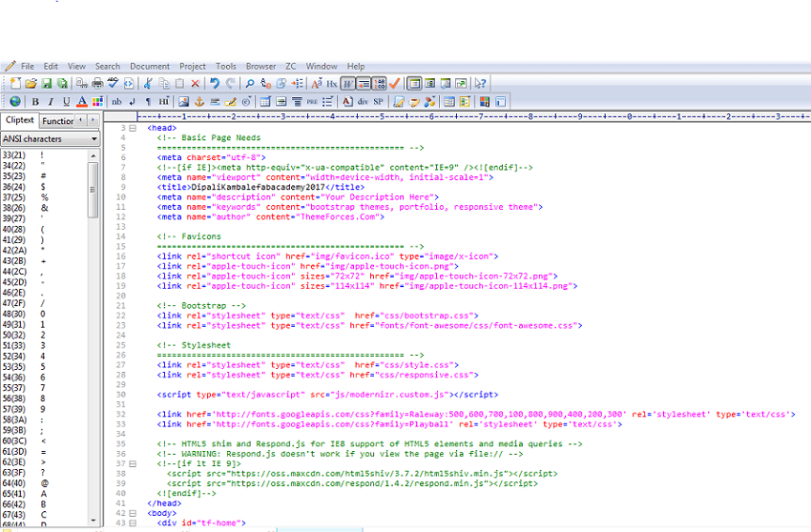The width and height of the screenshot is (811, 532).
Task: Open a file using the folder icon
Action: [x=31, y=83]
